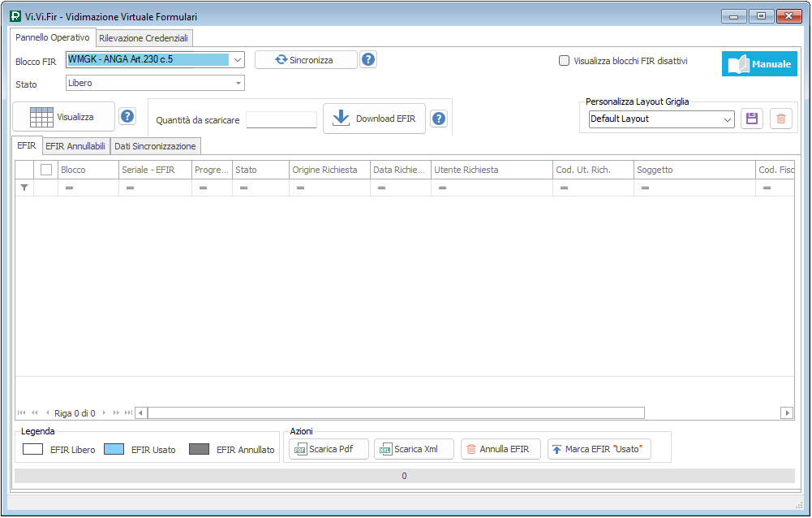The width and height of the screenshot is (812, 518).
Task: Switch to Rilevazione Credenziali tab
Action: (144, 38)
